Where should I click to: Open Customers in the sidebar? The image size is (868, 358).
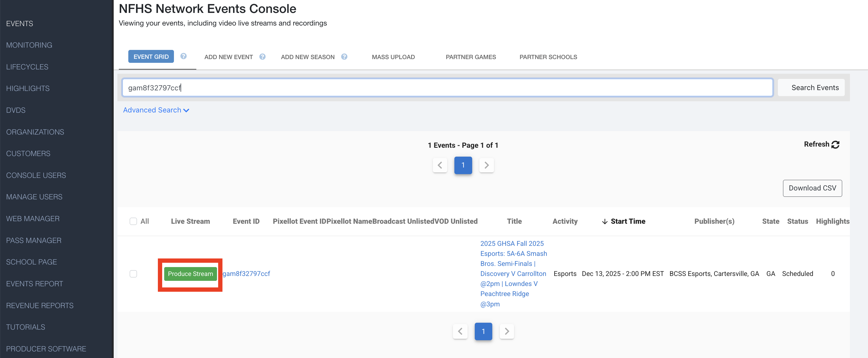click(28, 153)
